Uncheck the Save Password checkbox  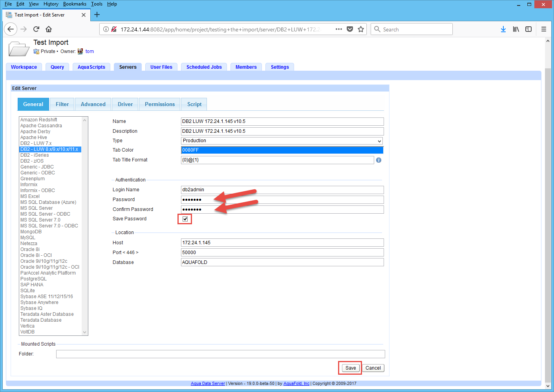click(185, 219)
